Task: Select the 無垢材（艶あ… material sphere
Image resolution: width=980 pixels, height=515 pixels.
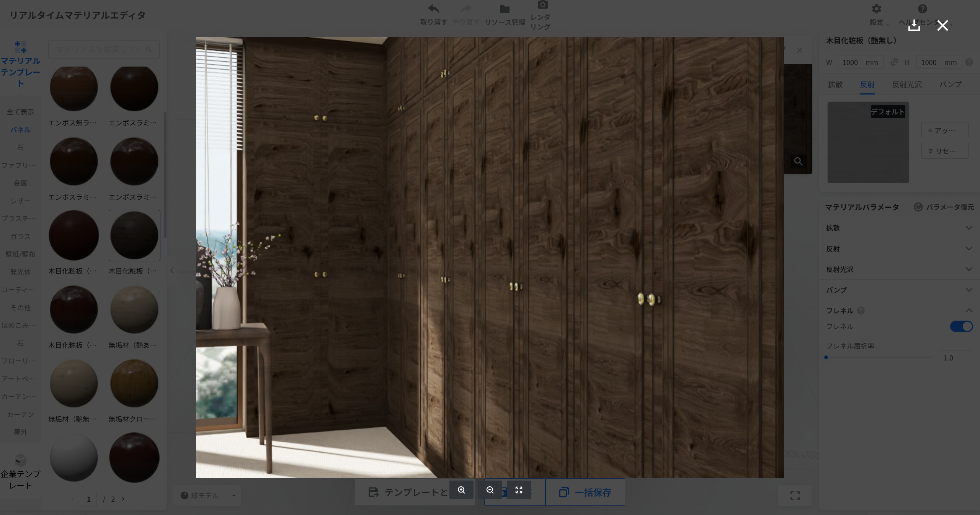Action: [134, 310]
